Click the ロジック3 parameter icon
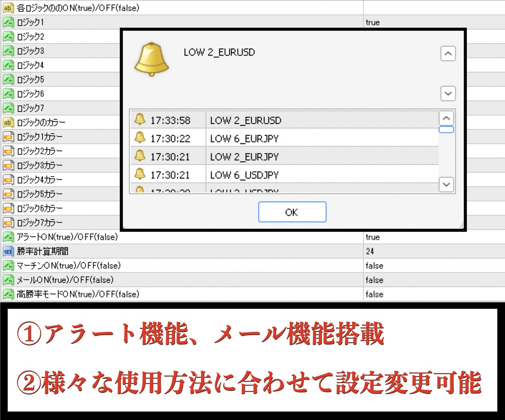This screenshot has height=420, width=505. [x=8, y=51]
